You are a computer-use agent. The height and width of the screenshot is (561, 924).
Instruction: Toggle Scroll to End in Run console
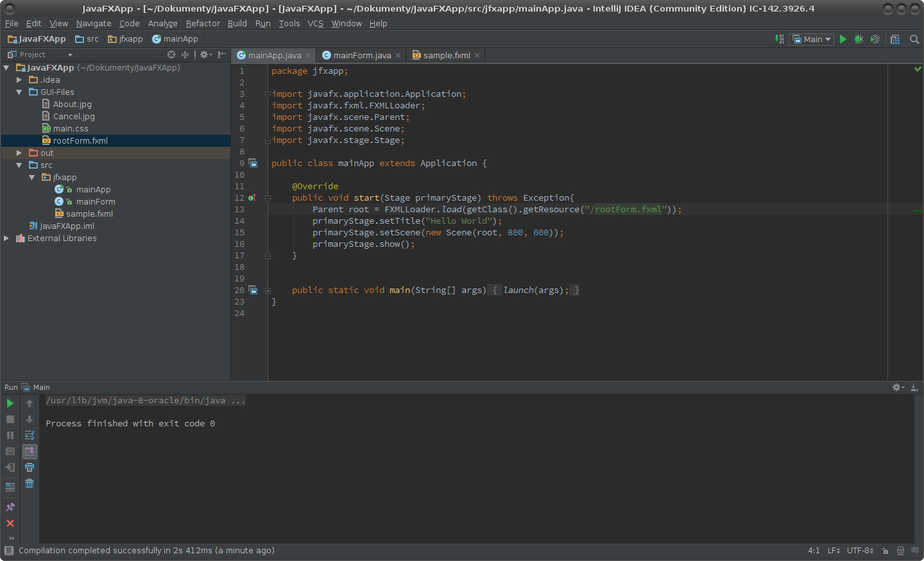click(x=30, y=451)
